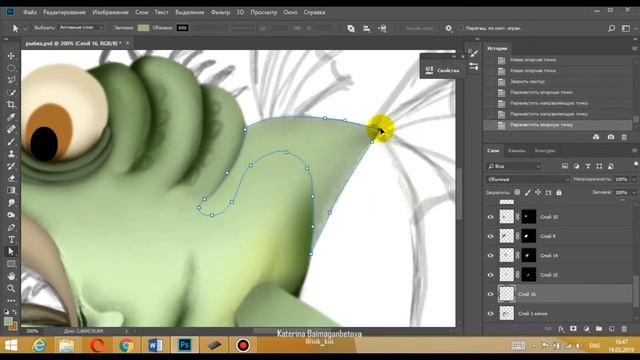This screenshot has height=360, width=640.
Task: Select the Rectangle shape tool
Action: coord(11,264)
